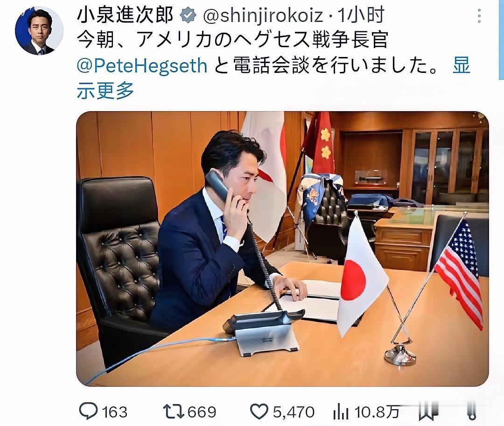504x426 pixels.
Task: Click the like count 5,470
Action: 294,412
